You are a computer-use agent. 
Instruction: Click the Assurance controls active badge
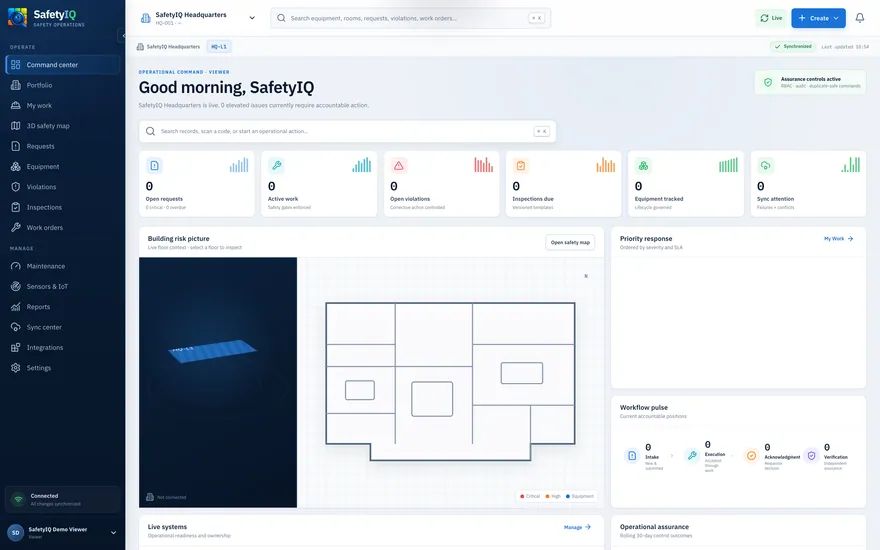[x=810, y=82]
